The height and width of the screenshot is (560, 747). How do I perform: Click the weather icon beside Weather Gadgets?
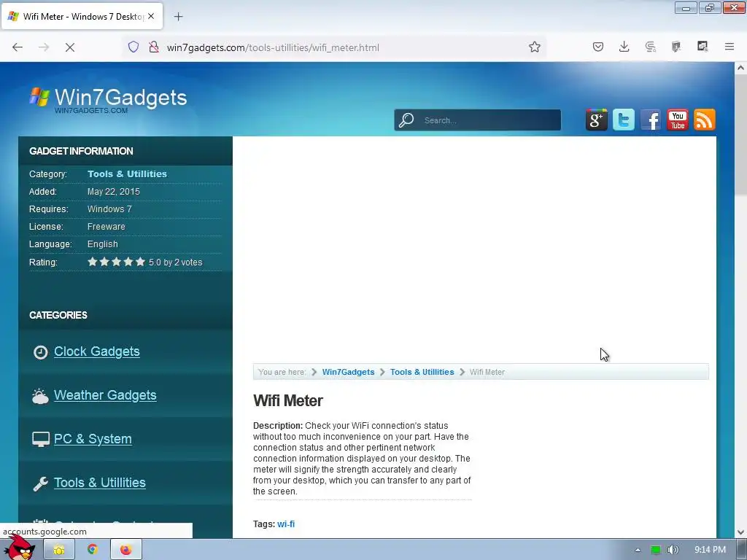(x=40, y=396)
